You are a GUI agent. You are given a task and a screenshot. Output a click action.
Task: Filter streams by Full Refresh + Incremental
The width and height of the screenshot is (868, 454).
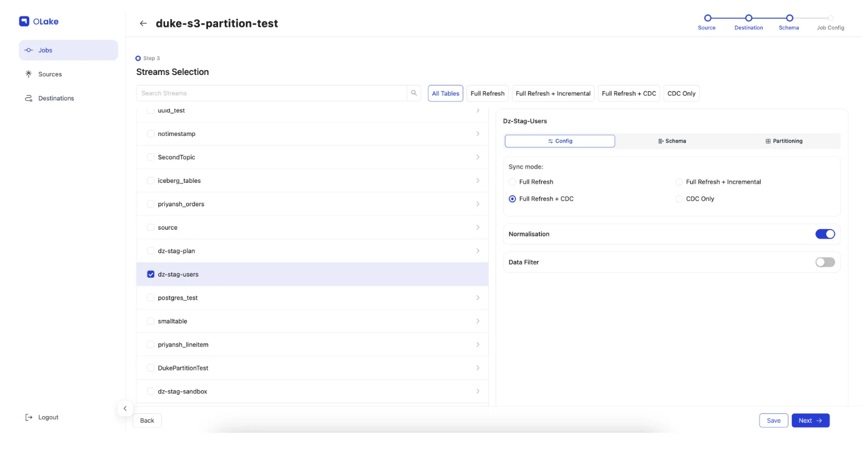pos(553,93)
